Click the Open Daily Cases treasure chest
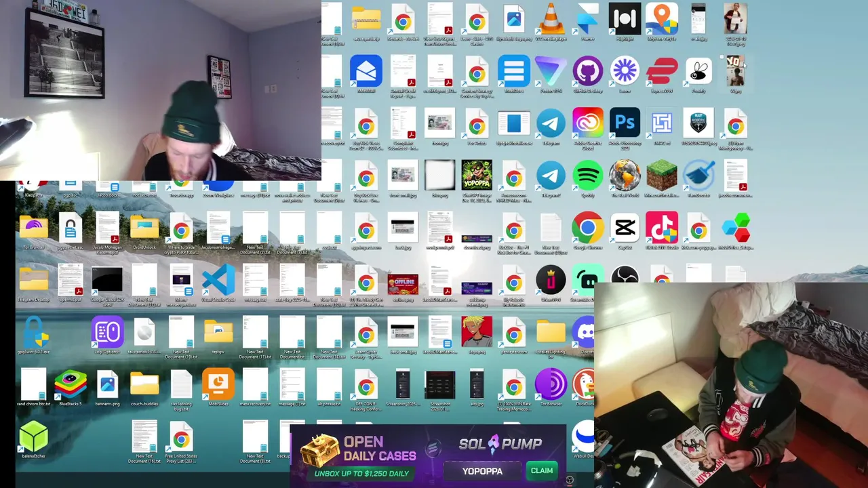Viewport: 868px width, 488px height. click(319, 452)
